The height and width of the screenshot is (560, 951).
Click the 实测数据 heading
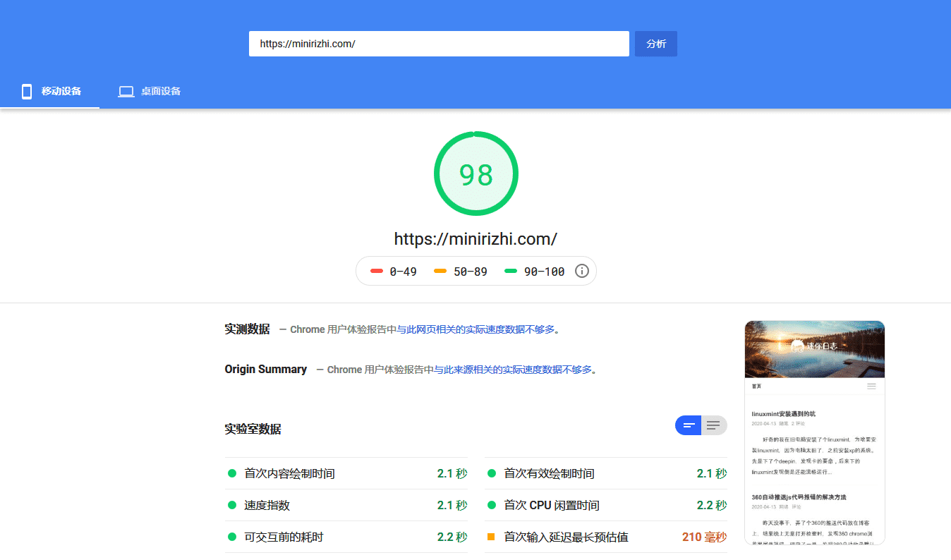click(247, 329)
